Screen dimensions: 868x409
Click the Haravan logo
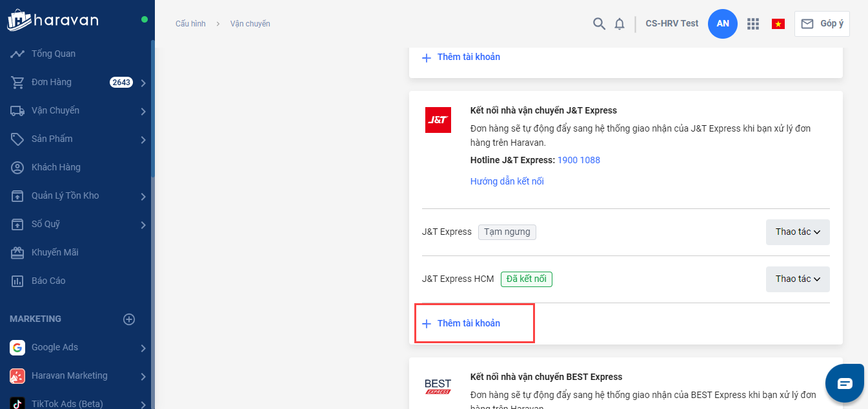tap(53, 20)
